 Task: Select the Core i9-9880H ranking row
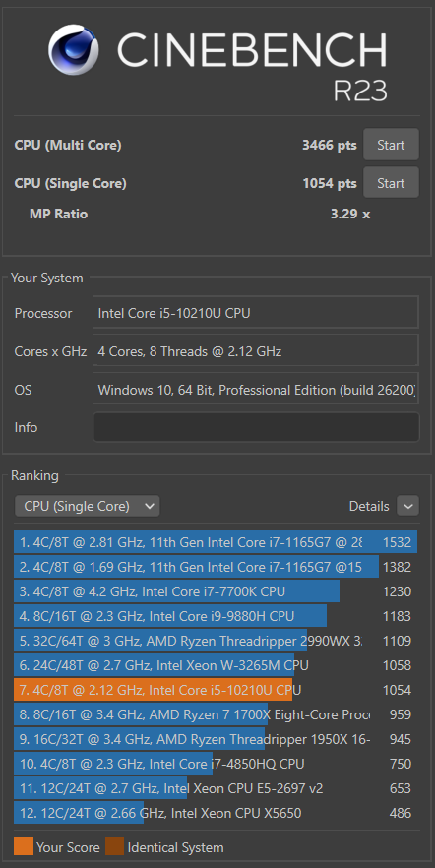(216, 616)
